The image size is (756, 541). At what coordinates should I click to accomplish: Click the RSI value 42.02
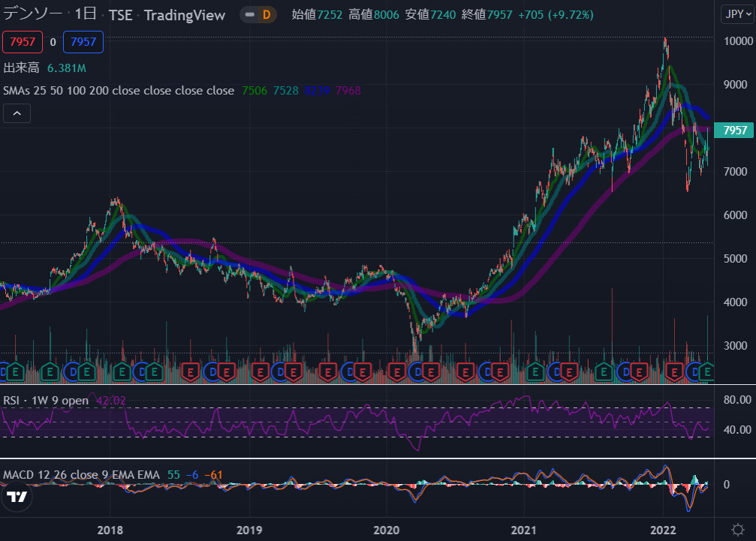(111, 401)
